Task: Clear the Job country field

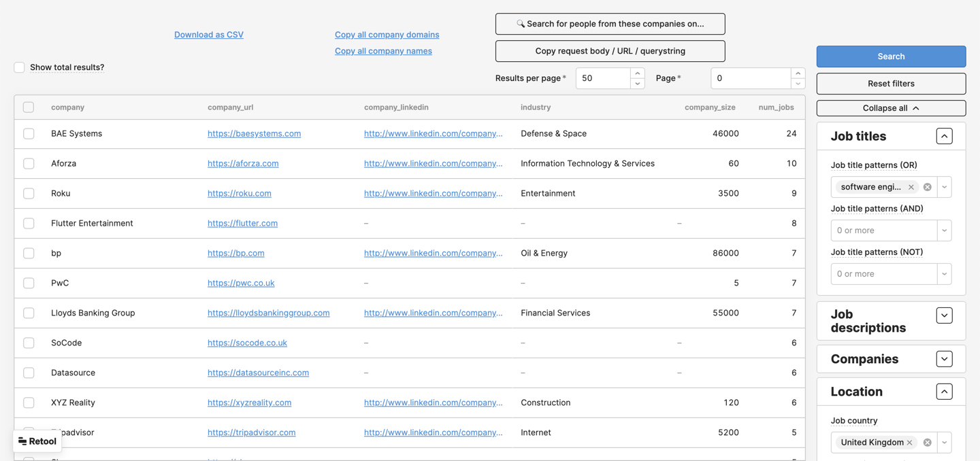Action: tap(927, 443)
